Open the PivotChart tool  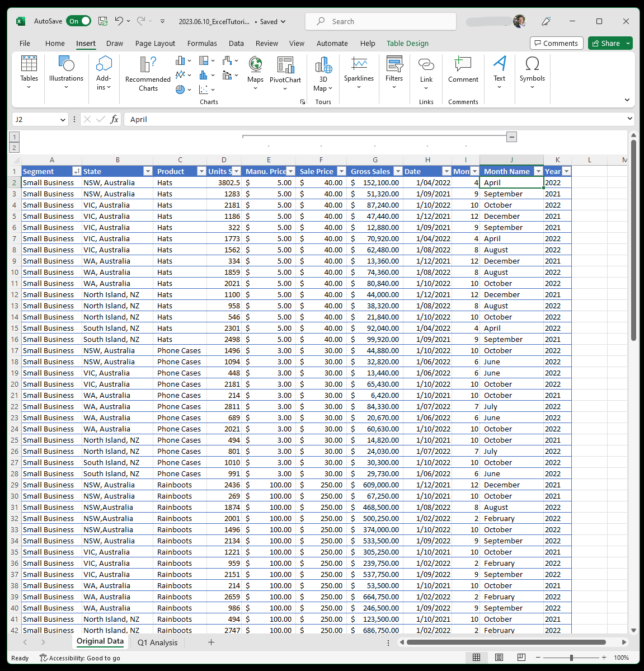[285, 66]
